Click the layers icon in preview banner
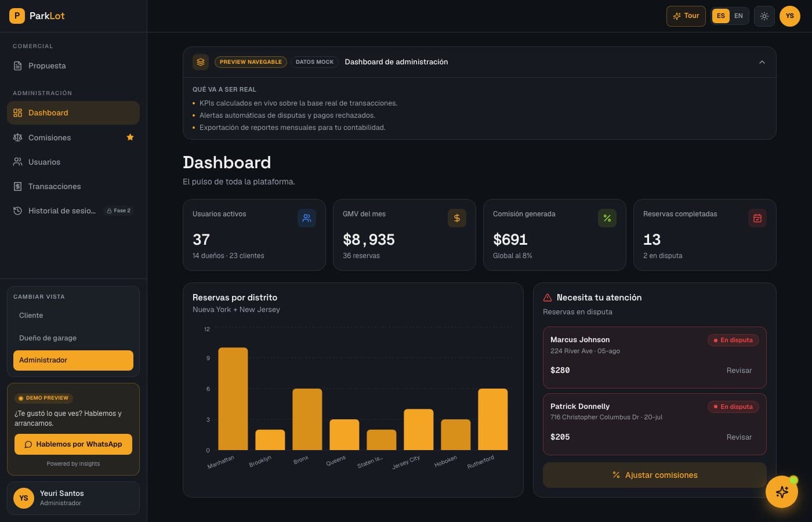Screen dimensions: 812x522 (x=201, y=62)
